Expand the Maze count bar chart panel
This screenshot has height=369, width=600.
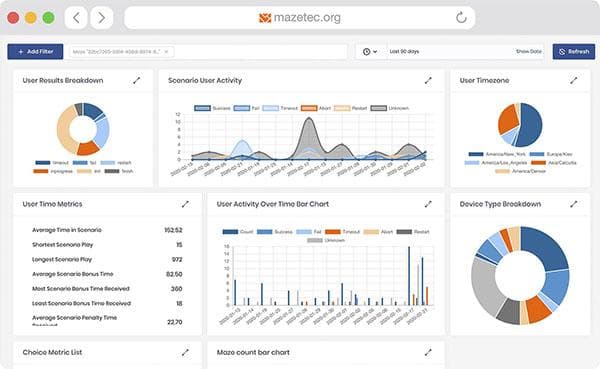point(428,352)
